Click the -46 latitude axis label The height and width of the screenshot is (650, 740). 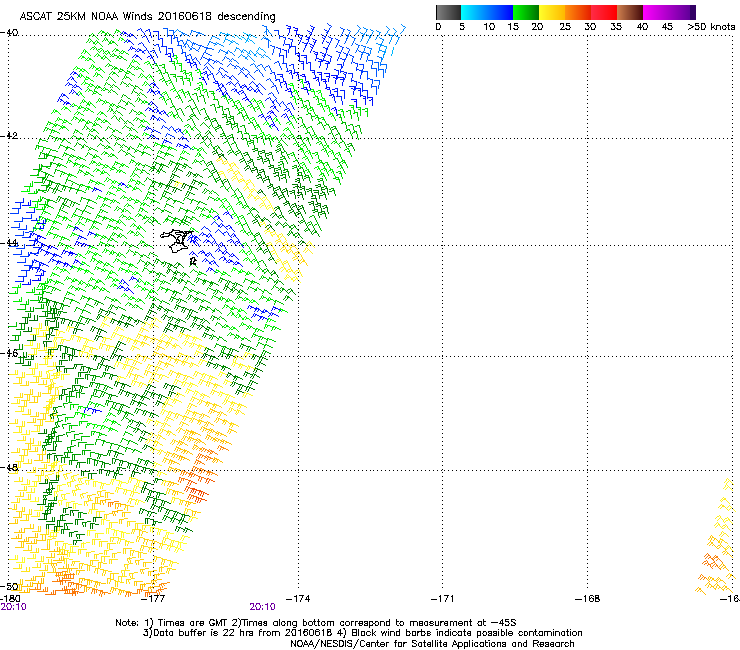[9, 353]
